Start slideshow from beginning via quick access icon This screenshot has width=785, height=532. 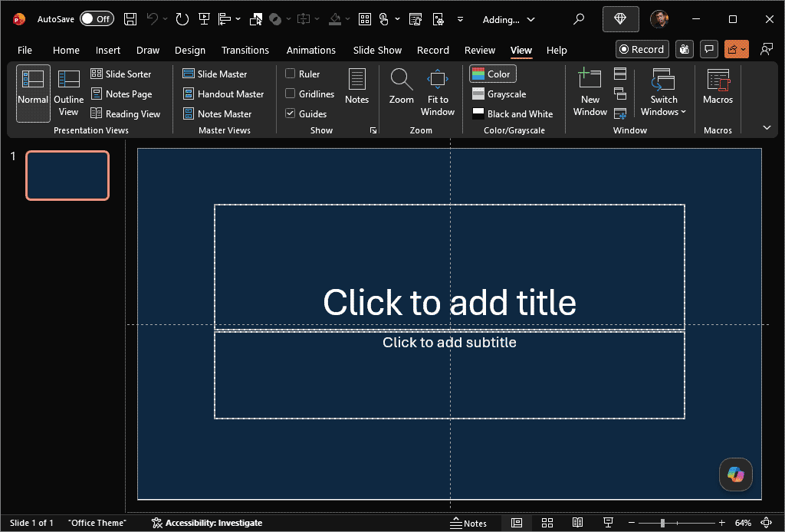pyautogui.click(x=204, y=19)
